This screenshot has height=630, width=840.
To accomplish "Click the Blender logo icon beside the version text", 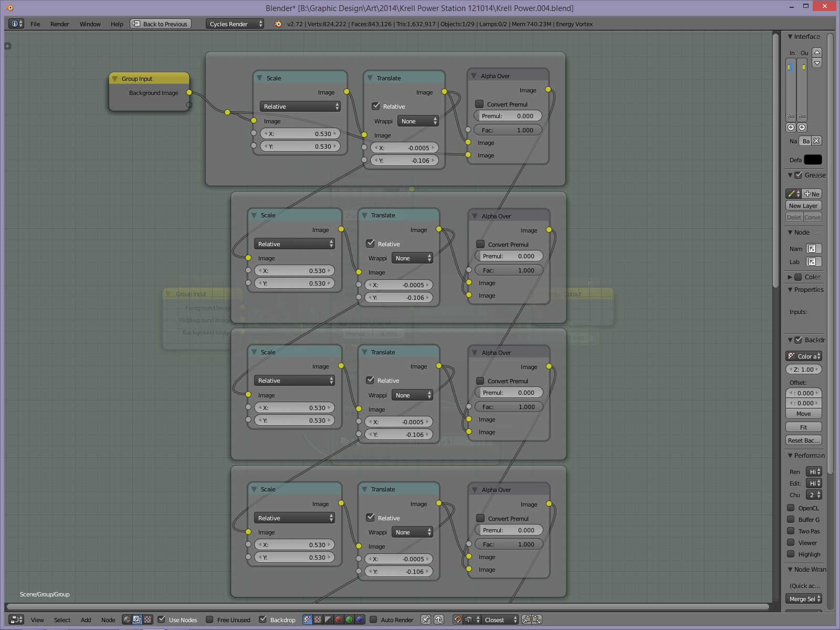I will (x=278, y=24).
